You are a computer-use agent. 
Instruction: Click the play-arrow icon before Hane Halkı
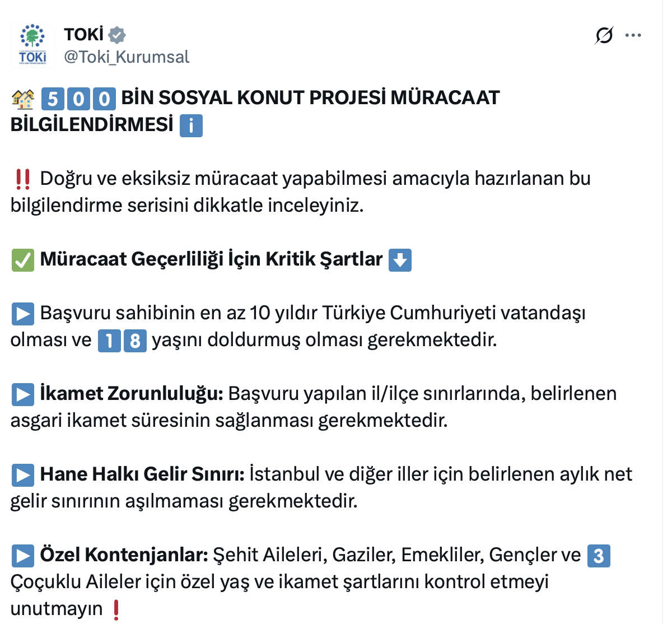pyautogui.click(x=23, y=475)
